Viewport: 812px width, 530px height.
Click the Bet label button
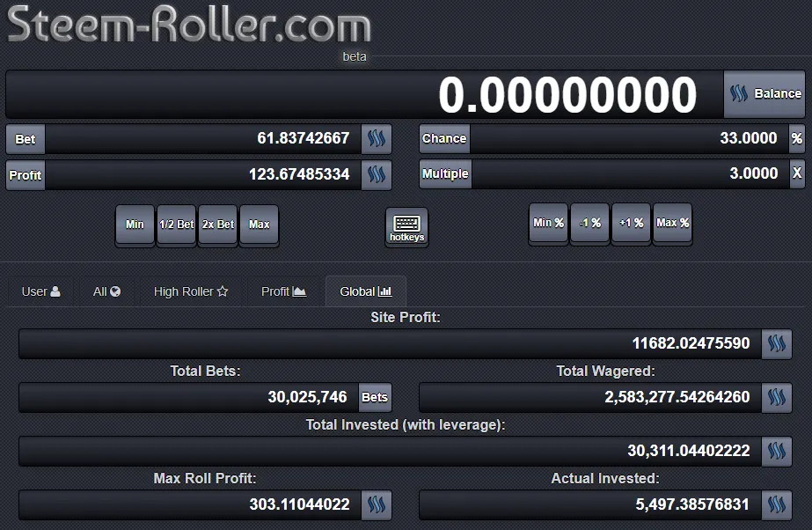pyautogui.click(x=26, y=139)
